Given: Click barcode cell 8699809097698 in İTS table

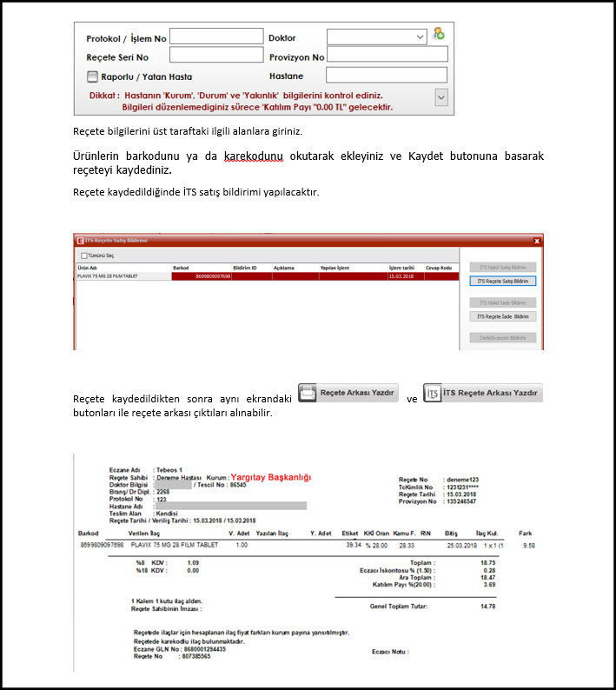Looking at the screenshot, I should (x=202, y=276).
